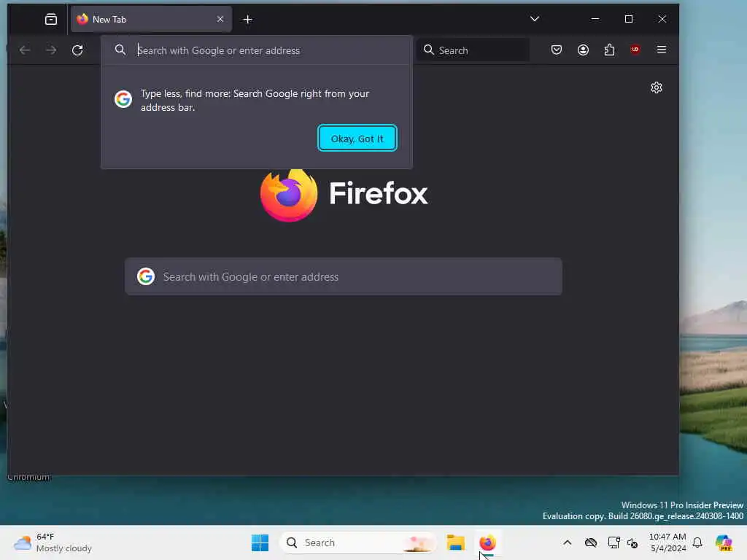This screenshot has width=747, height=560.
Task: Open the Firefox application hamburger menu
Action: tap(661, 50)
